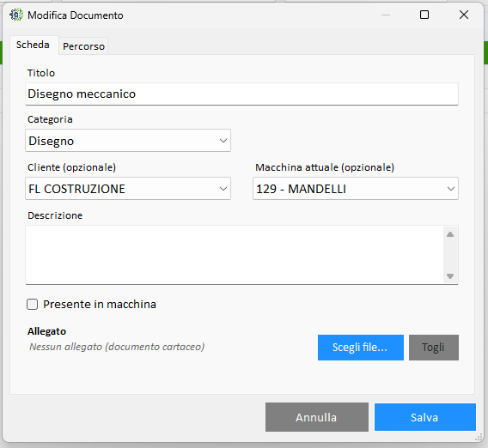Click the window resize grip corner
This screenshot has width=488, height=448.
479,438
